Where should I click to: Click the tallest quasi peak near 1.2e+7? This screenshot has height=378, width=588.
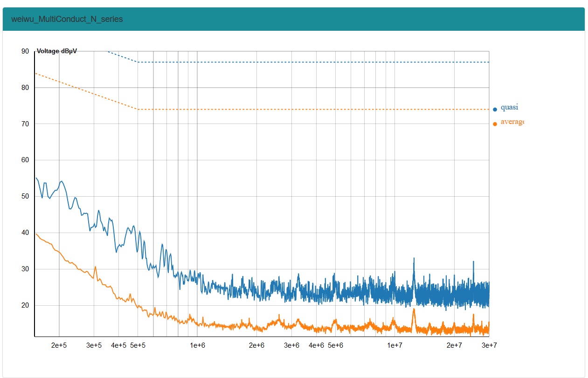[414, 259]
